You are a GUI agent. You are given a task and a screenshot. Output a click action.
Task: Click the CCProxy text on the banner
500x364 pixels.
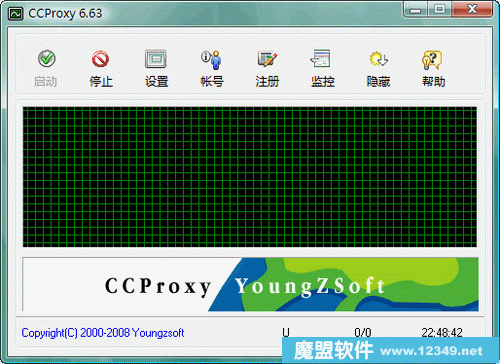coord(158,286)
